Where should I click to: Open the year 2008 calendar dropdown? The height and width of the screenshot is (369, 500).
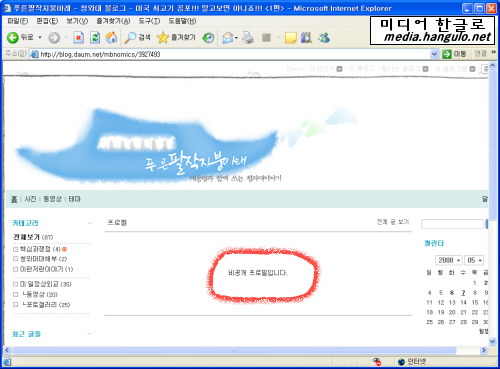click(x=459, y=260)
